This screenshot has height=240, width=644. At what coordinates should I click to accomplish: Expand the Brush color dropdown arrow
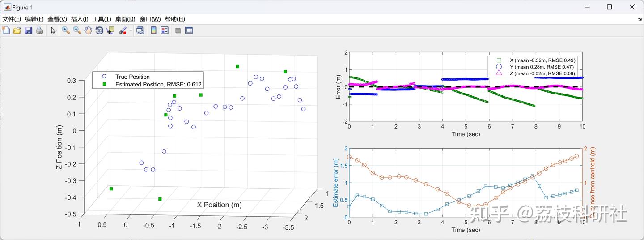131,30
